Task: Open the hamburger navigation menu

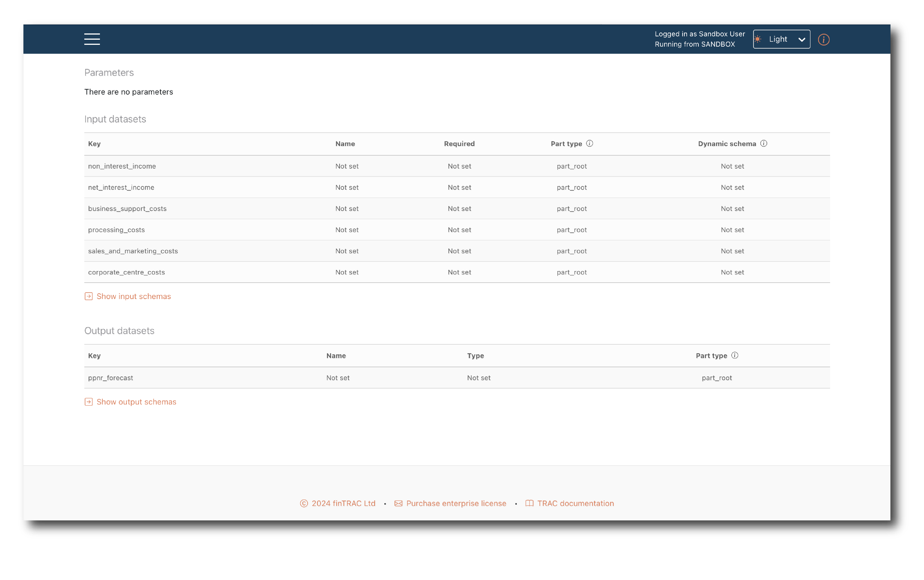Action: click(x=92, y=39)
